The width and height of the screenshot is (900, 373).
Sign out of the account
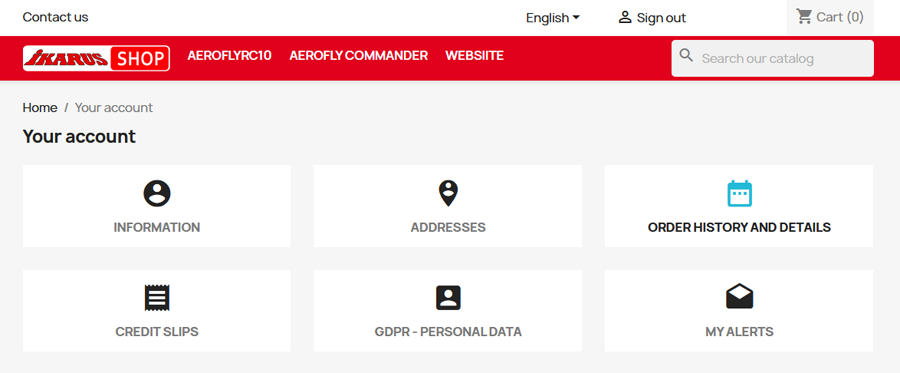[x=661, y=18]
